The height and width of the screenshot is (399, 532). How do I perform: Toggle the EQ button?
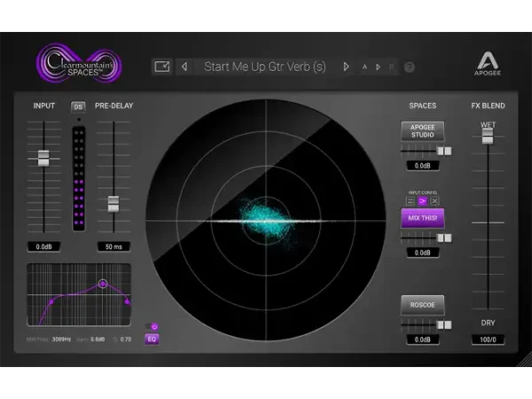point(152,339)
